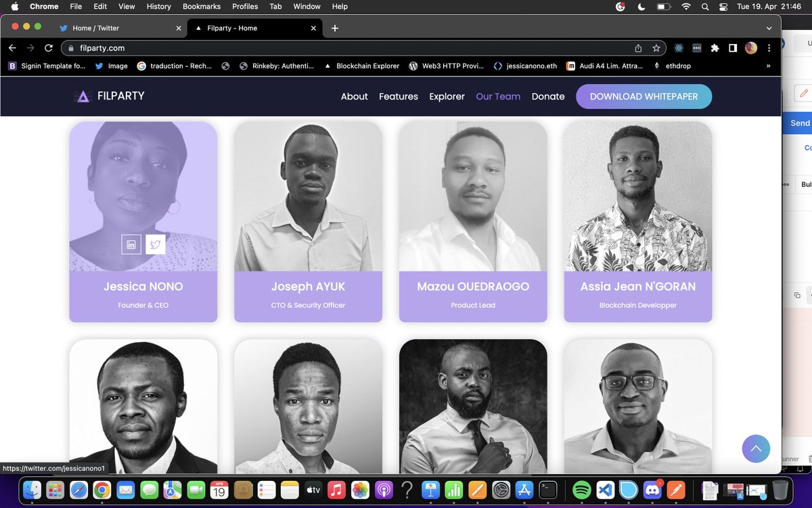Viewport: 812px width, 508px height.
Task: Go back with the browser back arrow
Action: 12,48
